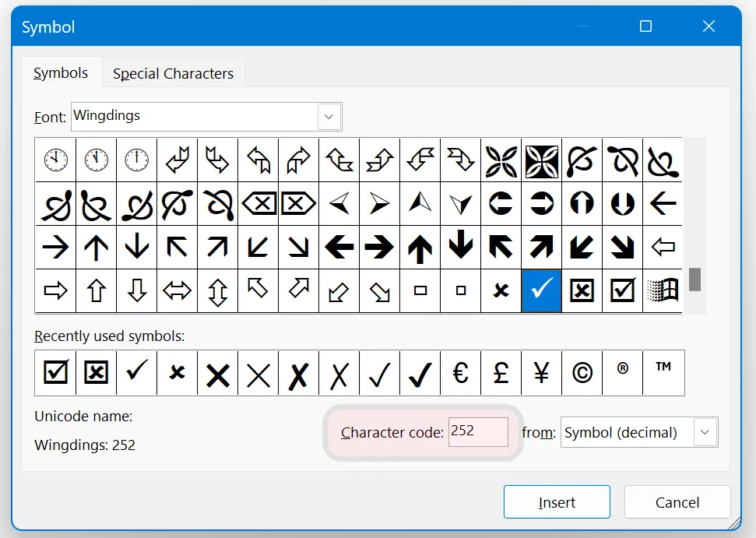Viewport: 756px width, 538px height.
Task: Select the yen symbol from recent symbols
Action: pyautogui.click(x=541, y=373)
